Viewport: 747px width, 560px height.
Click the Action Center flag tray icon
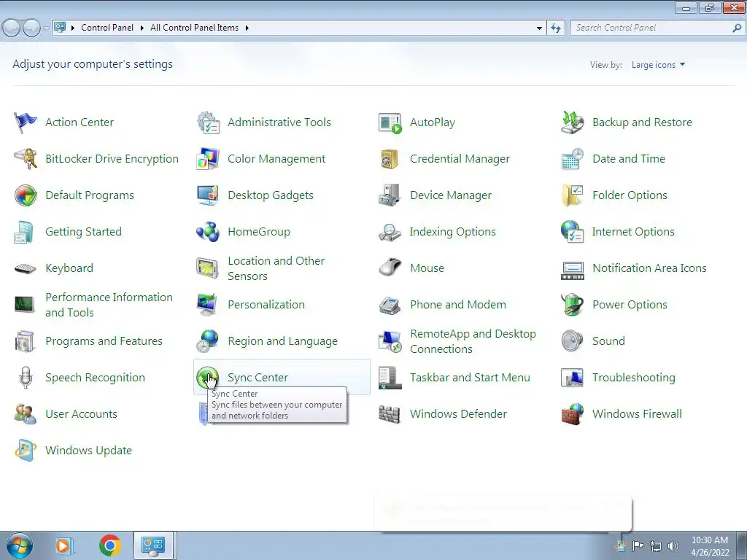[638, 546]
